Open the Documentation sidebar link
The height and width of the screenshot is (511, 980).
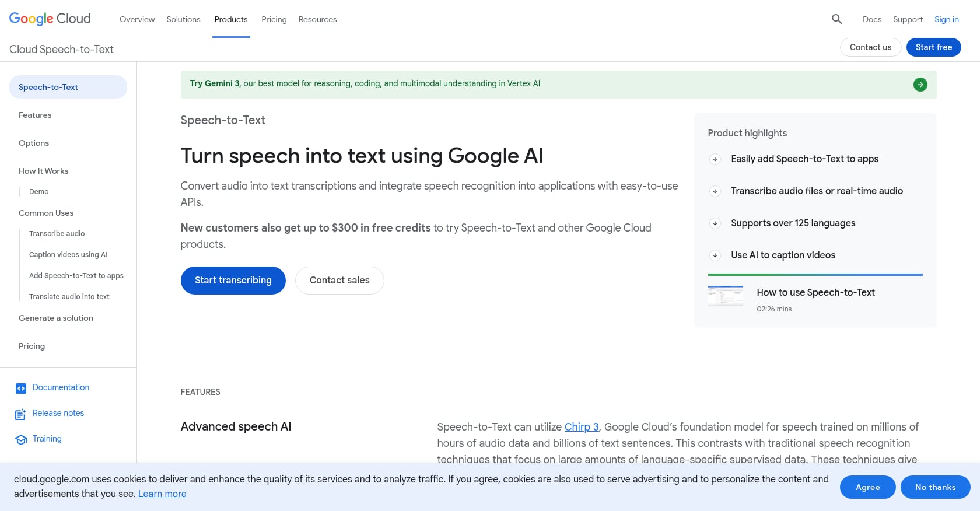[61, 387]
